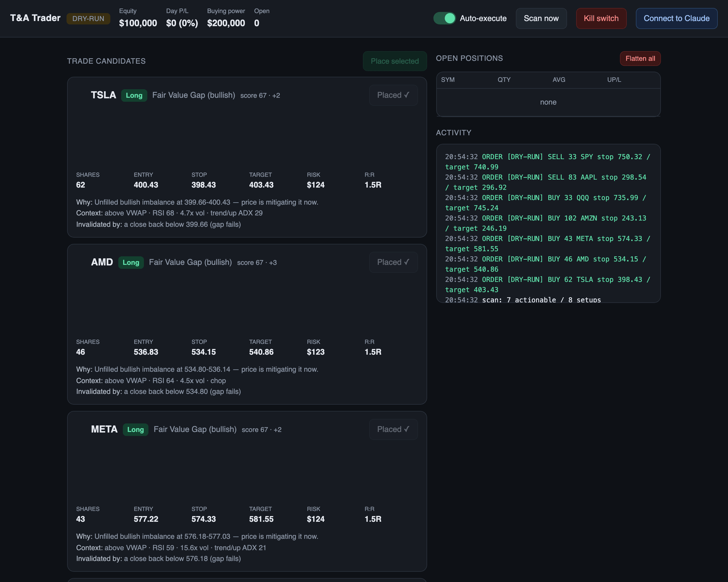Click the META ticker symbol
The image size is (728, 582).
(x=104, y=429)
